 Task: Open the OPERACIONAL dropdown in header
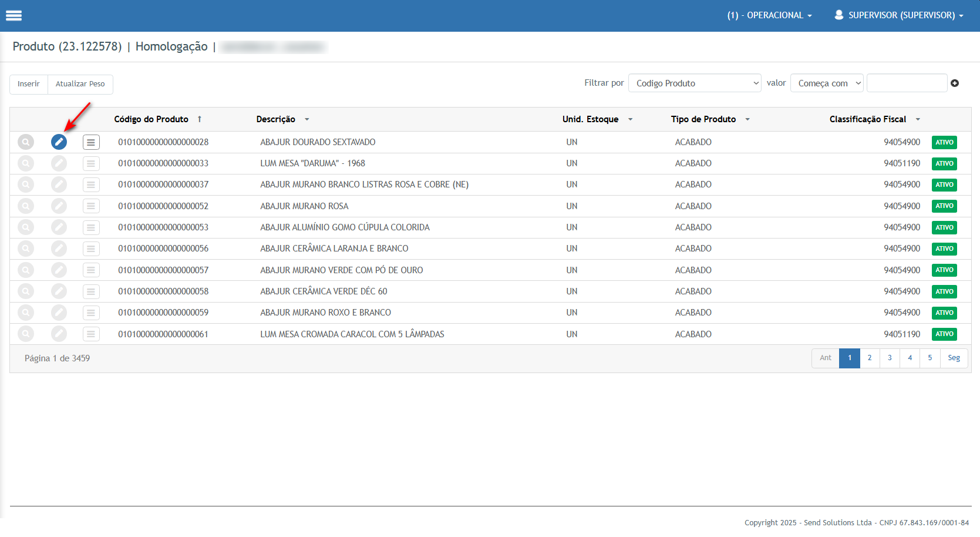point(769,15)
